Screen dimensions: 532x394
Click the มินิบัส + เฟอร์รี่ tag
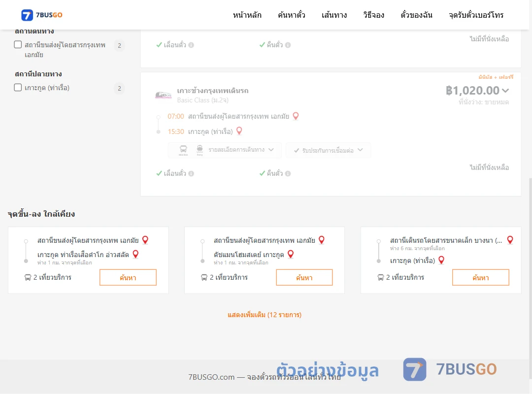[496, 77]
